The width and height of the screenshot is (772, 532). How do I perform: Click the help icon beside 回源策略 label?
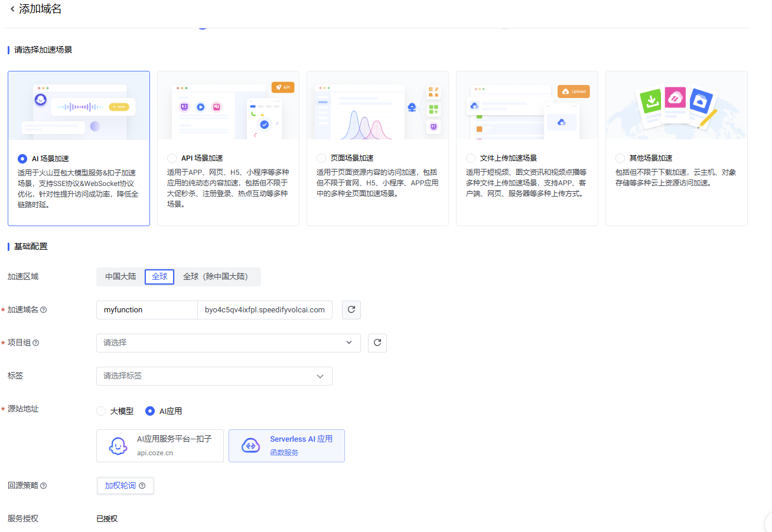point(44,486)
